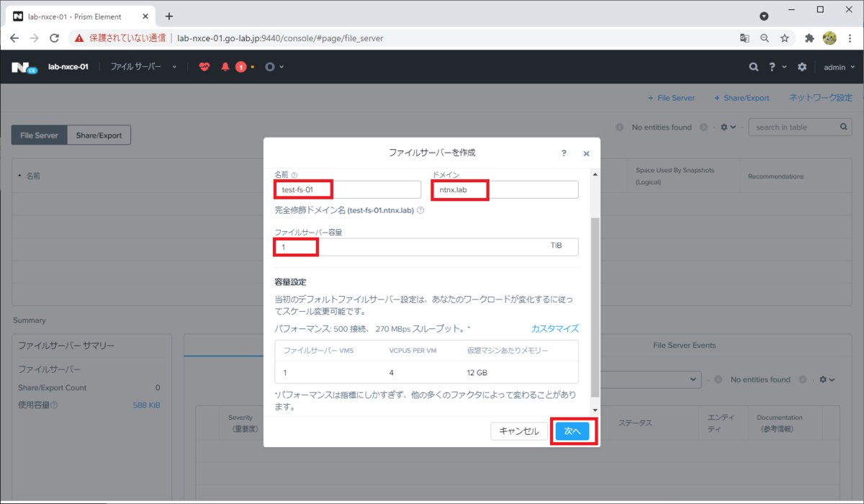Select the File Server tab
The width and height of the screenshot is (864, 504).
point(39,135)
